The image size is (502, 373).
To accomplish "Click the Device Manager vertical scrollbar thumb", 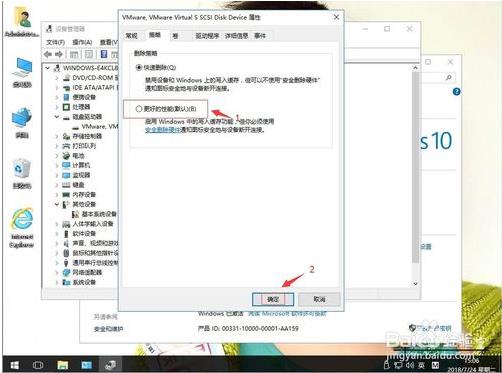I will [415, 167].
